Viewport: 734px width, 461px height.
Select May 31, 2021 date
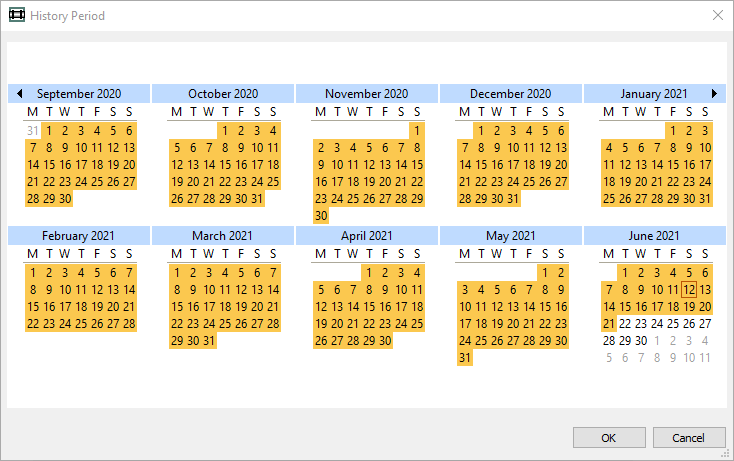(x=465, y=358)
